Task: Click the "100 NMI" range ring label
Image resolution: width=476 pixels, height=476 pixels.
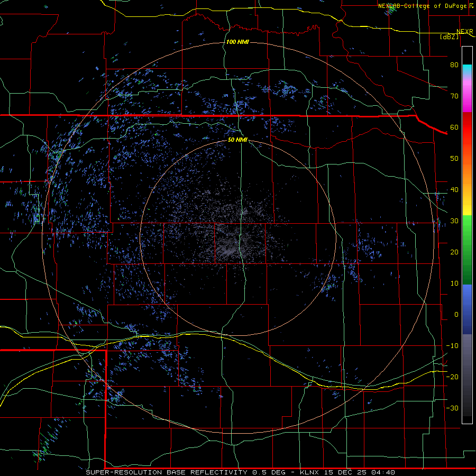Action: click(237, 42)
